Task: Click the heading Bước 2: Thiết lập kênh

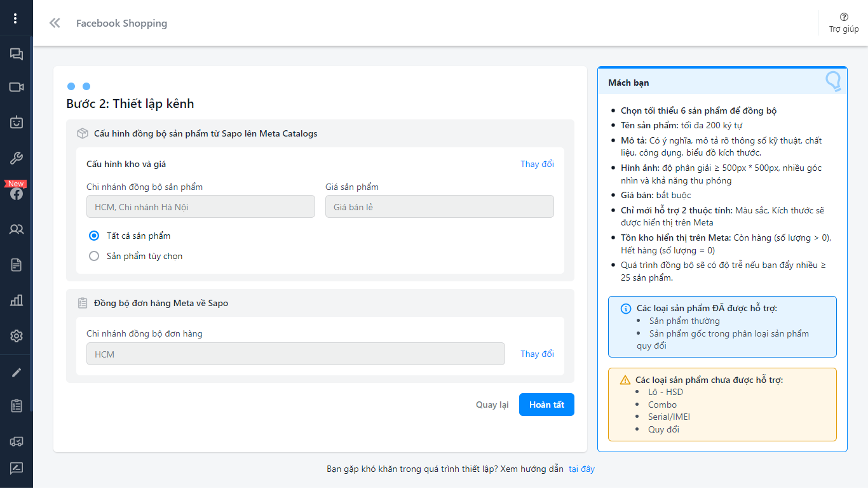Action: tap(130, 104)
